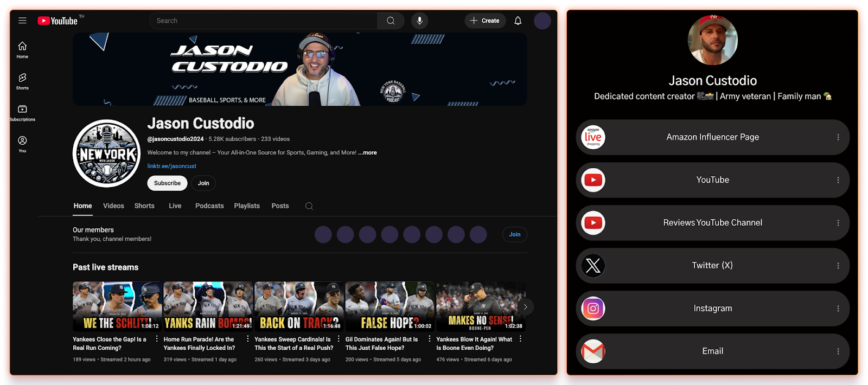
Task: Show next past live streams with arrow
Action: tap(525, 307)
